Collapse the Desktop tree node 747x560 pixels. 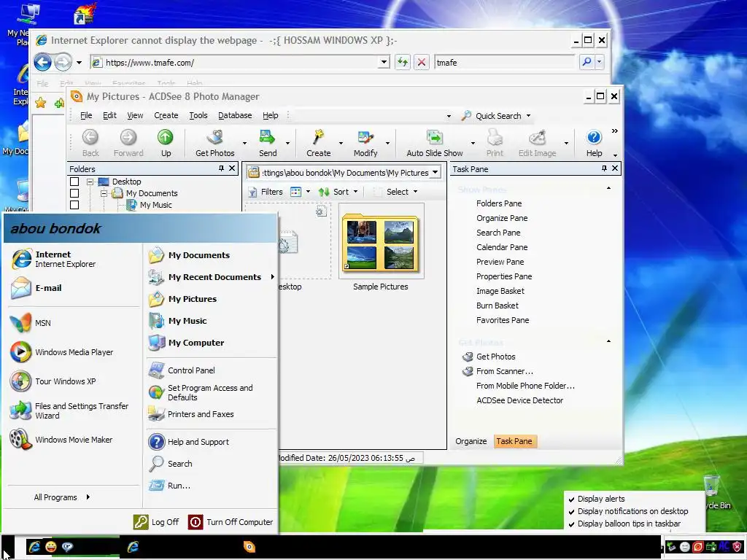(x=90, y=182)
